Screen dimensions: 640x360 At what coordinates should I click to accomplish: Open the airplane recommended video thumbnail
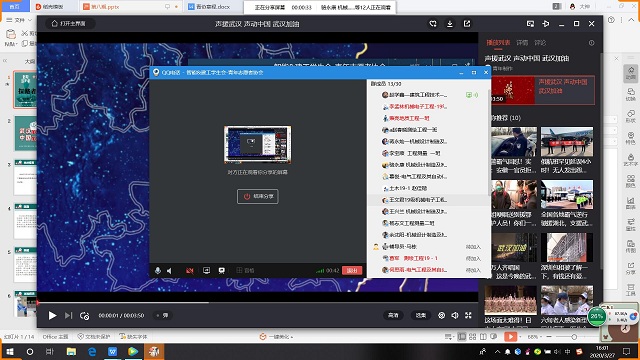click(x=567, y=141)
